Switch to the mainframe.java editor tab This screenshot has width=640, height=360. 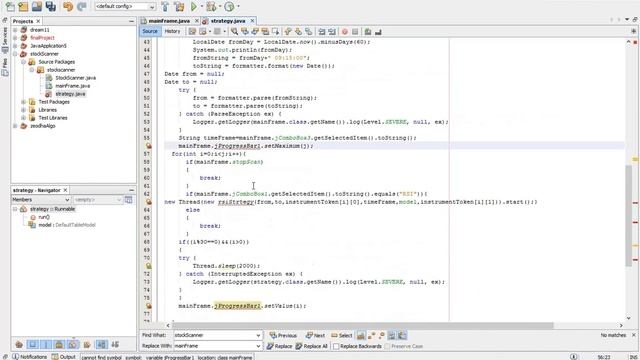point(169,21)
